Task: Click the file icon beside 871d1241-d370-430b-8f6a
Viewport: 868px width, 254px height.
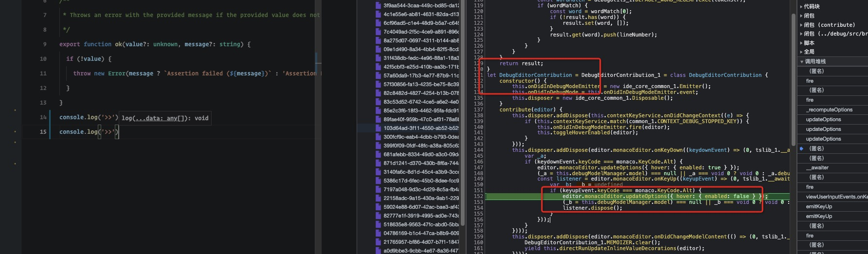Action: [x=378, y=163]
